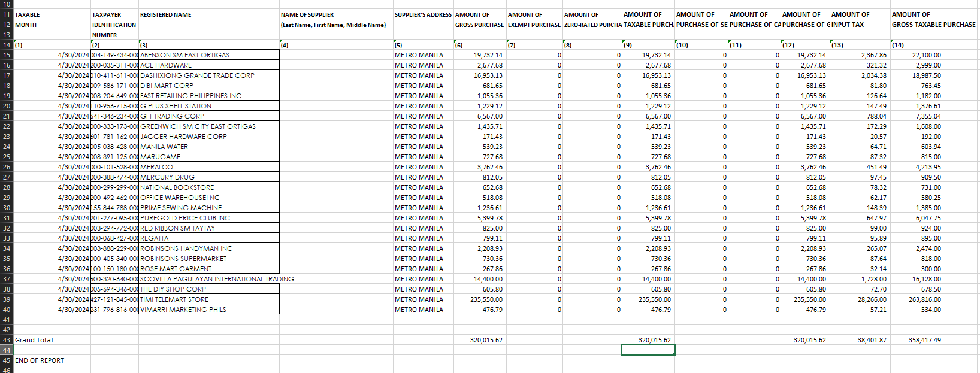Image resolution: width=980 pixels, height=373 pixels.
Task: Select the ABENSON SM EAST ORTIGAS cell
Action: click(209, 55)
